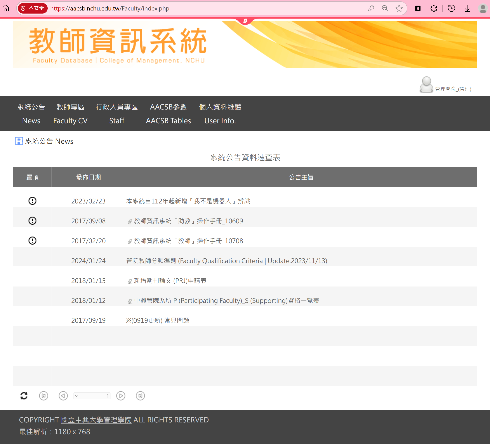Screen dimensions: 490x448
Task: Click the 置頂 column header
Action: (32, 177)
